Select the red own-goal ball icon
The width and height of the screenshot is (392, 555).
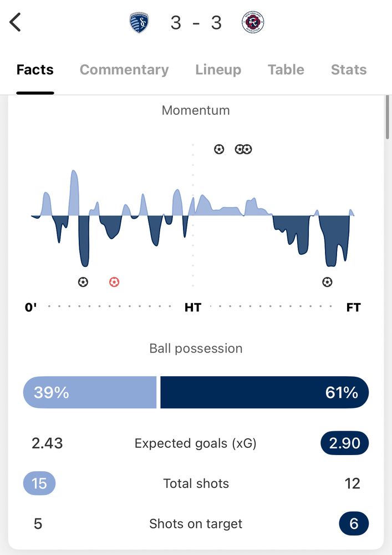pos(114,282)
